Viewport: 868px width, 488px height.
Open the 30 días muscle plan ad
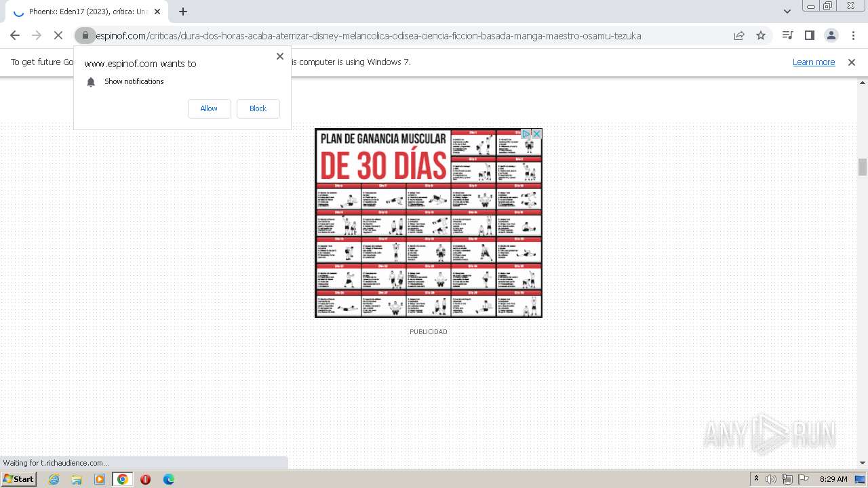429,223
